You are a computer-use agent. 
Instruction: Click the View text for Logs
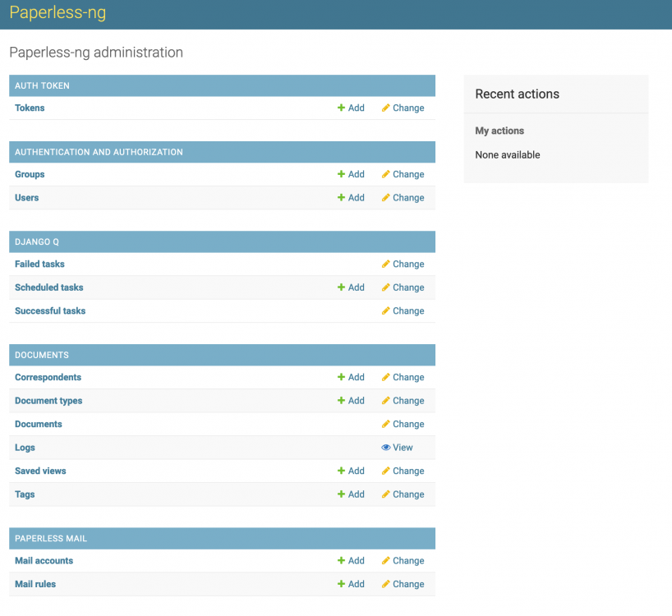coord(403,448)
